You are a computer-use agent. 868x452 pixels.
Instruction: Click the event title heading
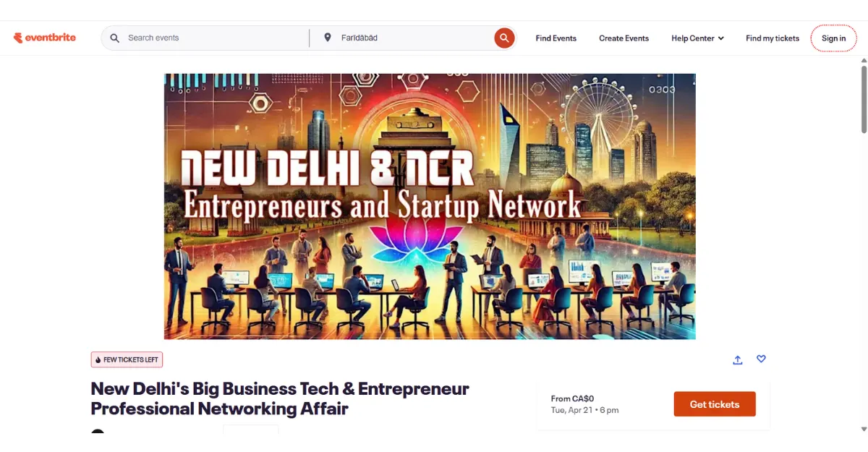pos(280,398)
